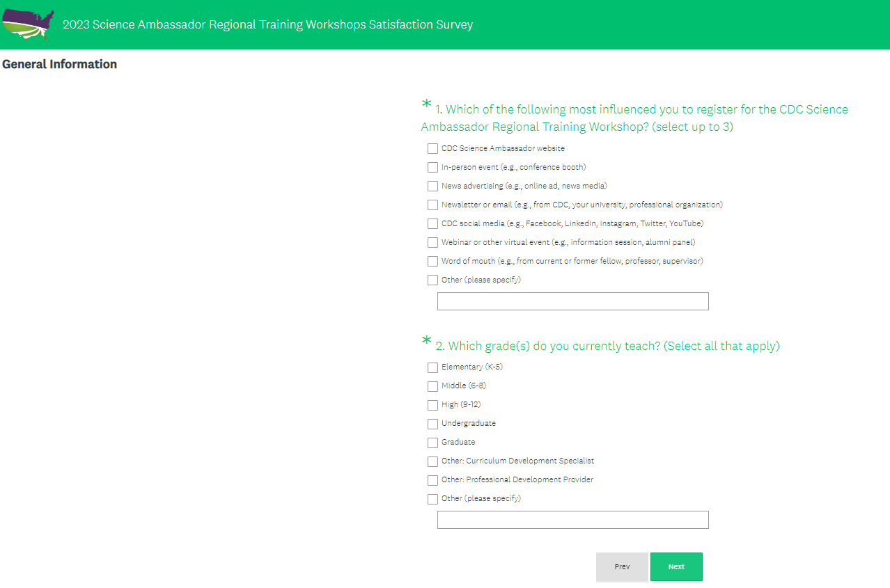Check the Undergraduate option
Screen dimensions: 890x588
point(432,424)
